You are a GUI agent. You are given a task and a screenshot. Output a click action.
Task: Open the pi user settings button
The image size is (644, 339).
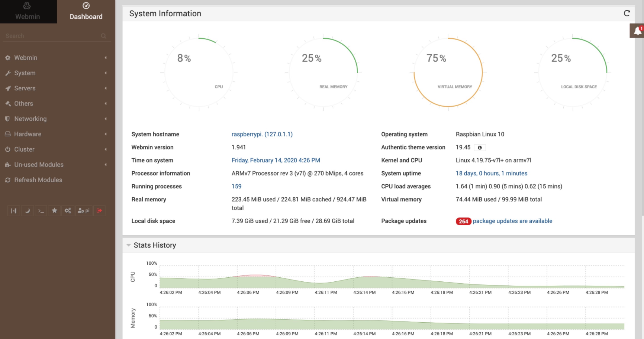tap(84, 211)
